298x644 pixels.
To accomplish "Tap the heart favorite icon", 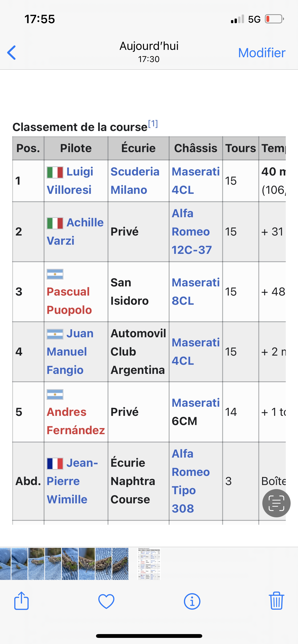I will click(x=106, y=601).
